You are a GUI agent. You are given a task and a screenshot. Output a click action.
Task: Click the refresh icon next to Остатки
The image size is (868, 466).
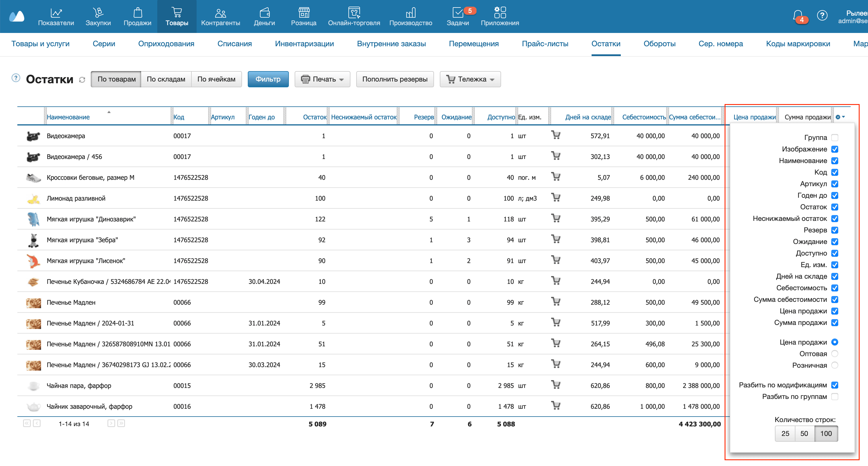[82, 80]
